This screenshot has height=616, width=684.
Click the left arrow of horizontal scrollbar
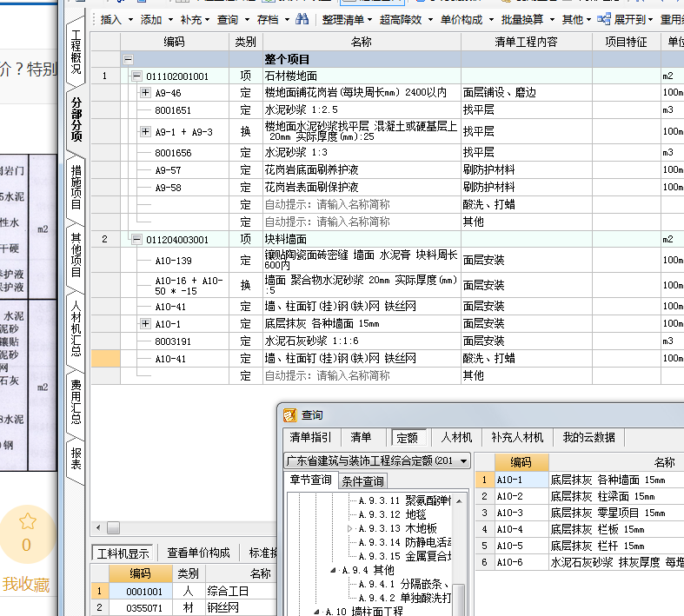(98, 528)
